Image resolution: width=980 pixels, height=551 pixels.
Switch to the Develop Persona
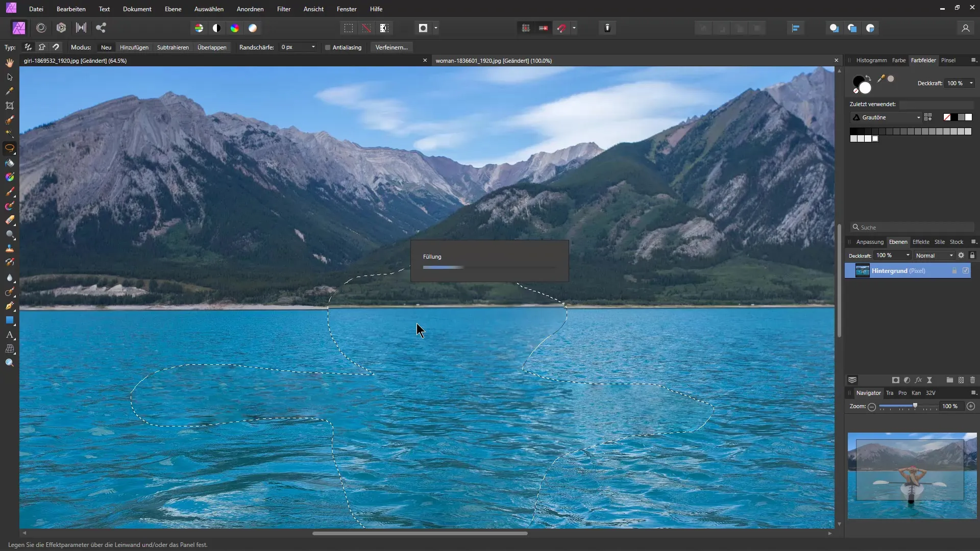(61, 28)
